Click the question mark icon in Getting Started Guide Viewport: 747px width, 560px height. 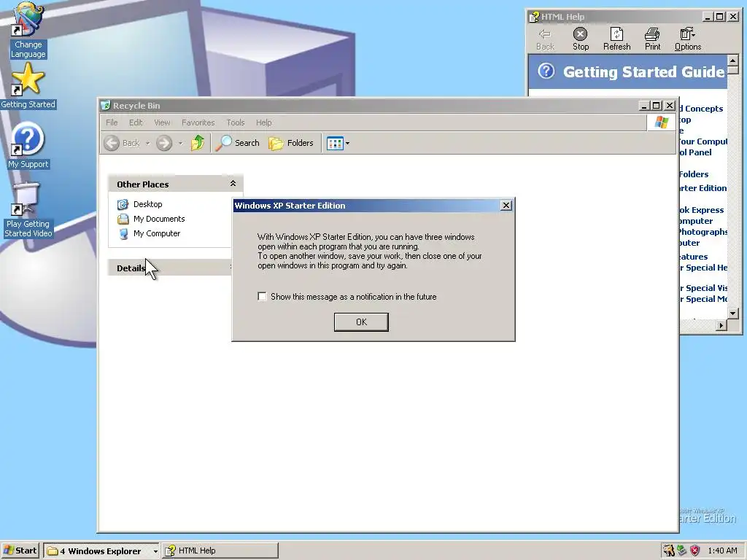coord(546,71)
